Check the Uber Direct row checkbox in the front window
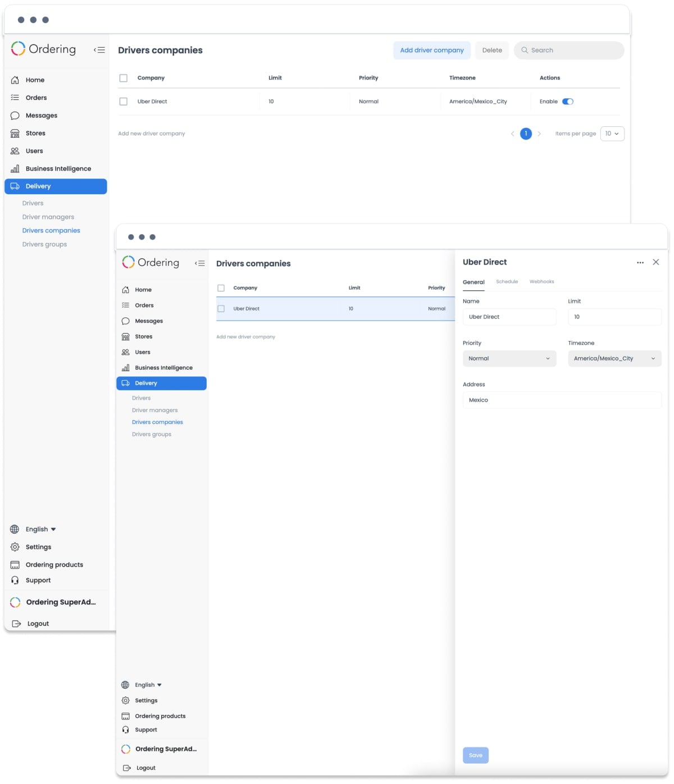Viewport: 674px width, 784px height. pos(221,309)
